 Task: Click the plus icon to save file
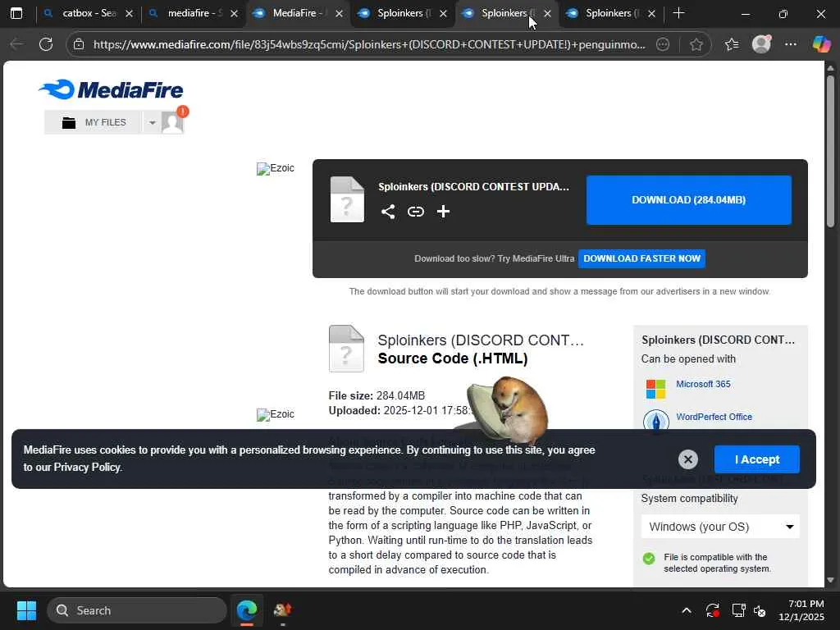pyautogui.click(x=443, y=212)
